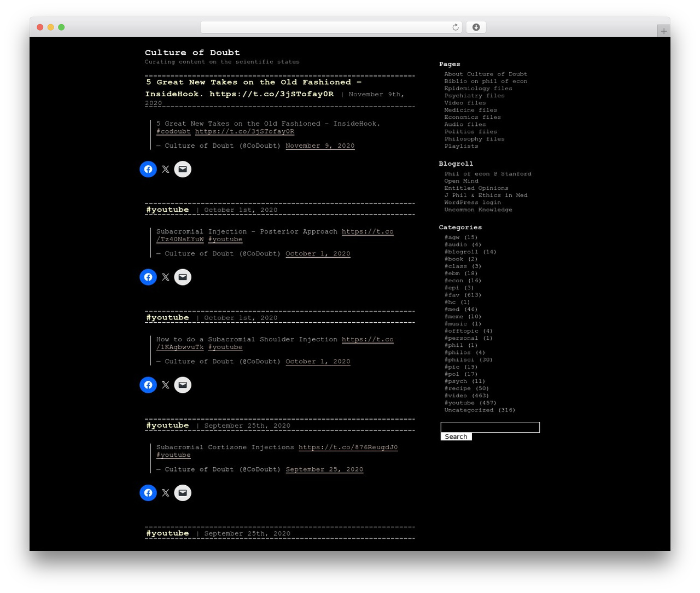Viewport: 700px width, 593px height.
Task: Open the #meme category
Action: tap(453, 316)
